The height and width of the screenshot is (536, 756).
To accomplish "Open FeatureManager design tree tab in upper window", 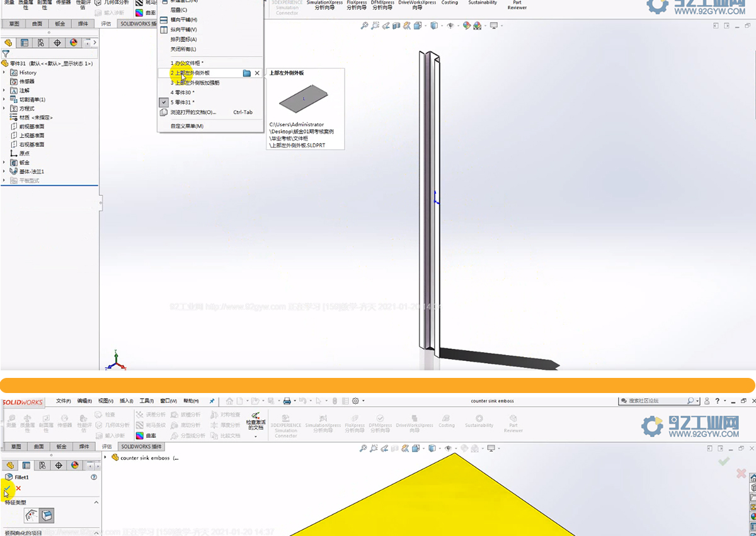I will [x=9, y=43].
